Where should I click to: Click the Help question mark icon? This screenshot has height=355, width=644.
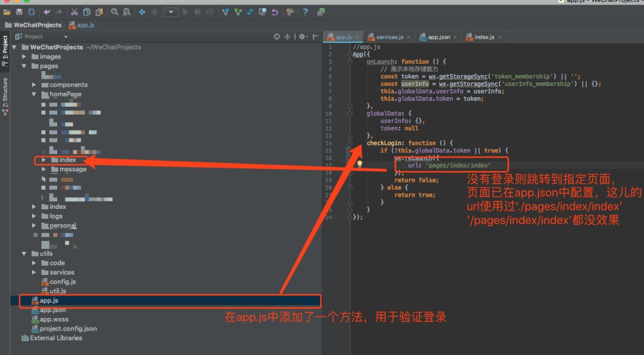tap(305, 13)
